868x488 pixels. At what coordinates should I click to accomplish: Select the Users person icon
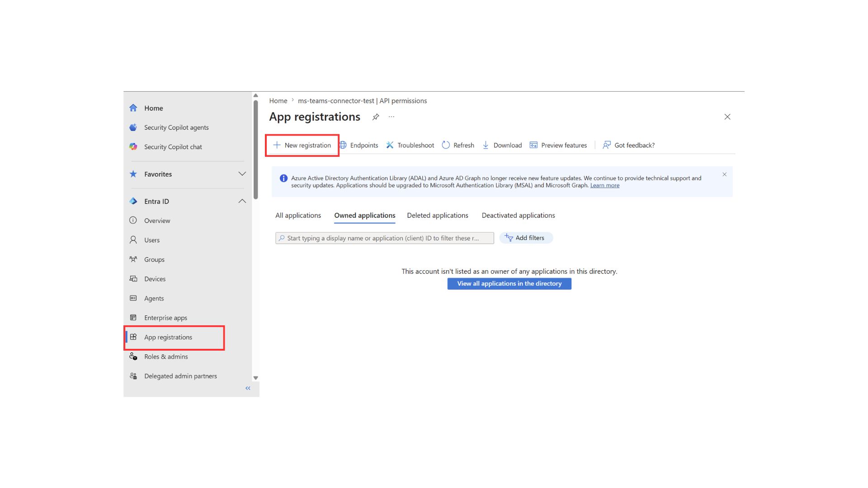tap(133, 240)
